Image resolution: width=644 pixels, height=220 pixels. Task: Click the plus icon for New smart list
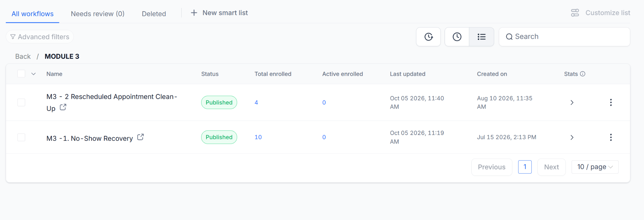click(x=194, y=13)
